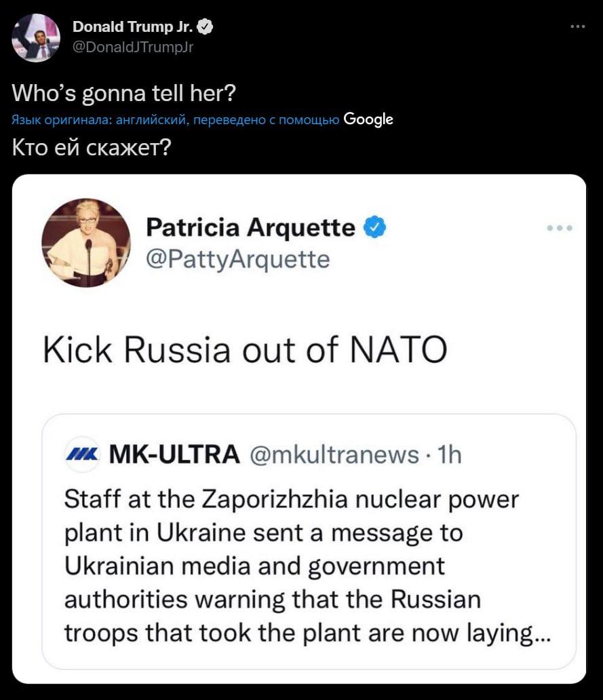Click the @mkultranews handle
The image size is (603, 700).
335,454
